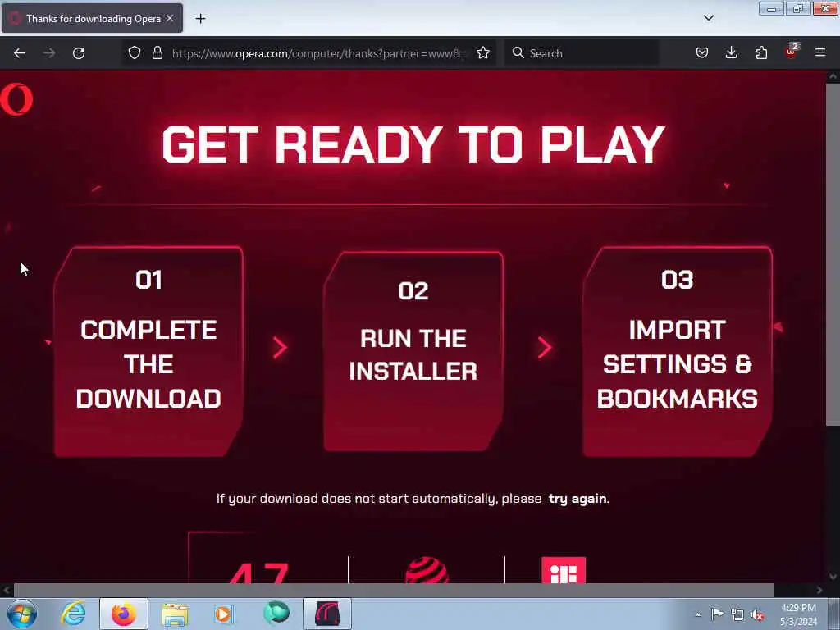Click the site security padlock icon
This screenshot has width=840, height=630.
click(157, 53)
